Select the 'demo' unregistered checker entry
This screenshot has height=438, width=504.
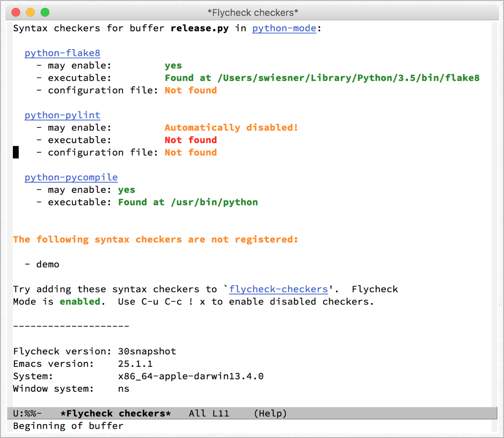48,264
